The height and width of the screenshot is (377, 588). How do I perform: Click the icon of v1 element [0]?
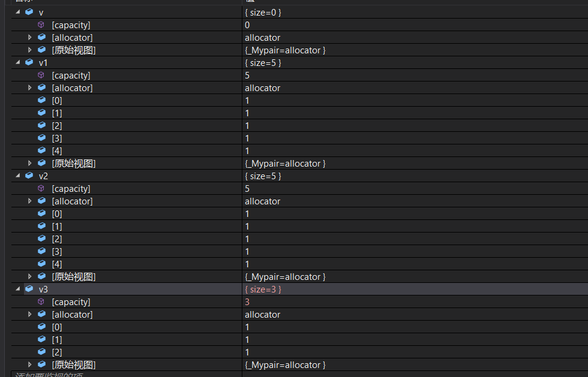pyautogui.click(x=41, y=100)
